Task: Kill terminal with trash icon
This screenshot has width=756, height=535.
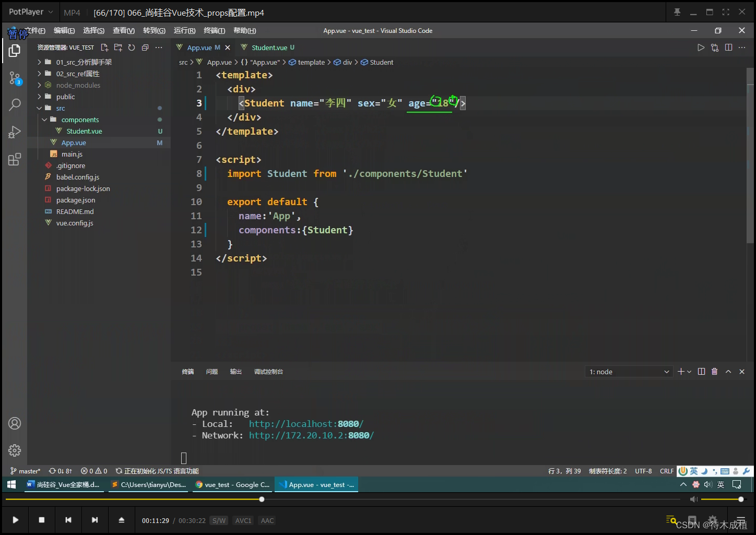Action: pyautogui.click(x=715, y=372)
